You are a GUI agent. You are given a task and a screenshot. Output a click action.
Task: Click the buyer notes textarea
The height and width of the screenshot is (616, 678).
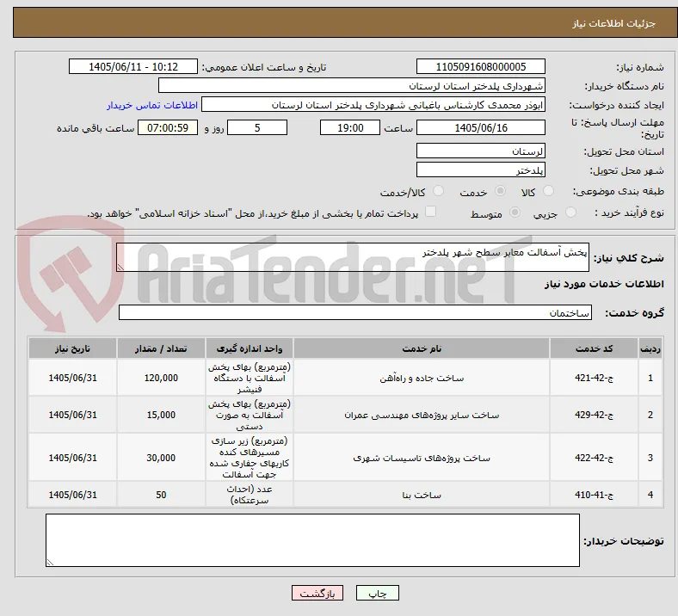click(312, 540)
